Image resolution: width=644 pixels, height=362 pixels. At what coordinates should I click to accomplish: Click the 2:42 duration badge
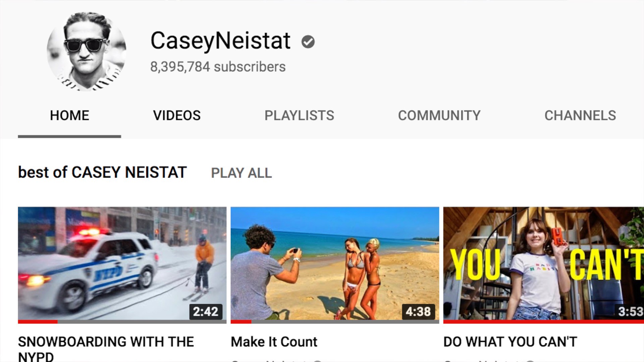206,312
